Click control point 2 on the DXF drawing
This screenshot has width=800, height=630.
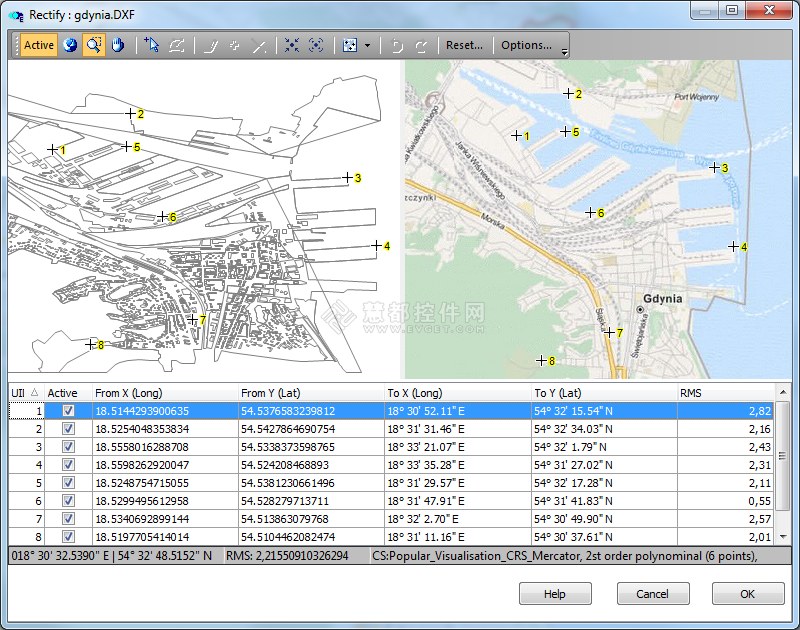pos(131,113)
